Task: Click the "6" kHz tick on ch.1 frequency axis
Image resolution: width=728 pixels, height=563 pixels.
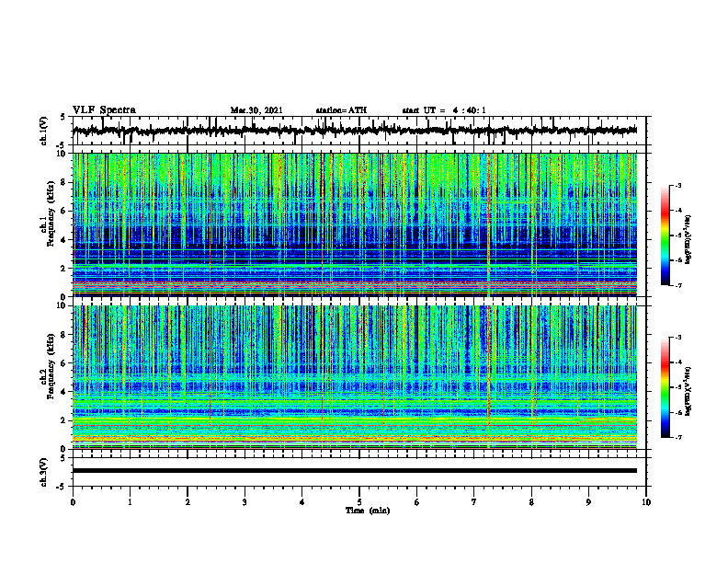Action: 64,212
